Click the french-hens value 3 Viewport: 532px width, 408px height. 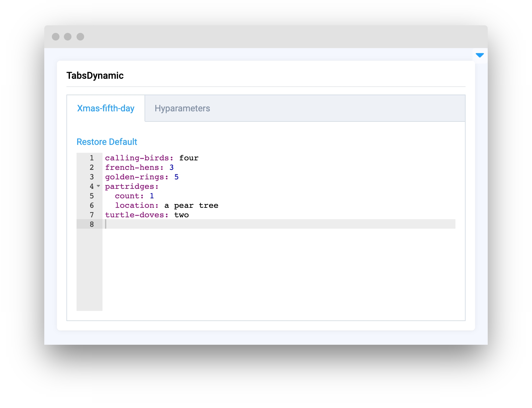171,167
